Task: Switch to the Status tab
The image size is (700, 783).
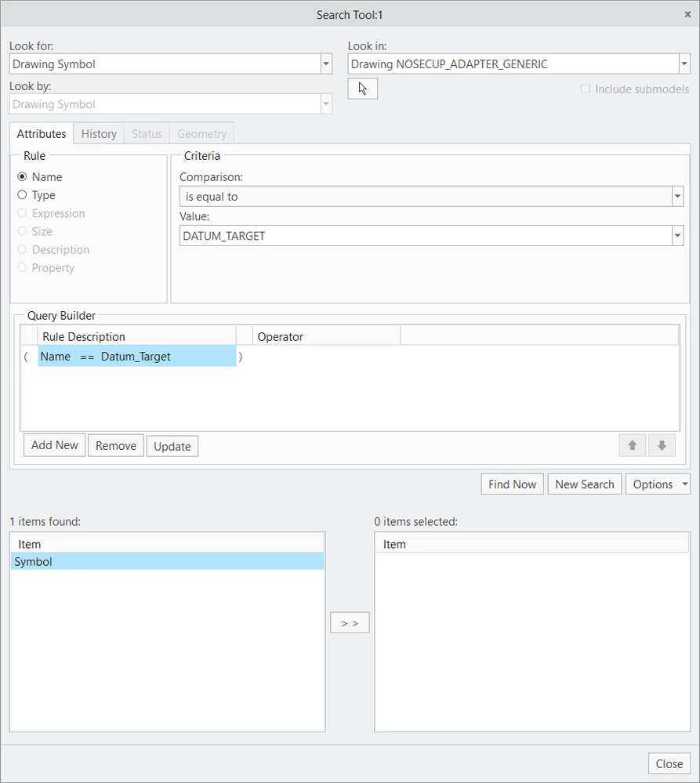Action: [147, 134]
